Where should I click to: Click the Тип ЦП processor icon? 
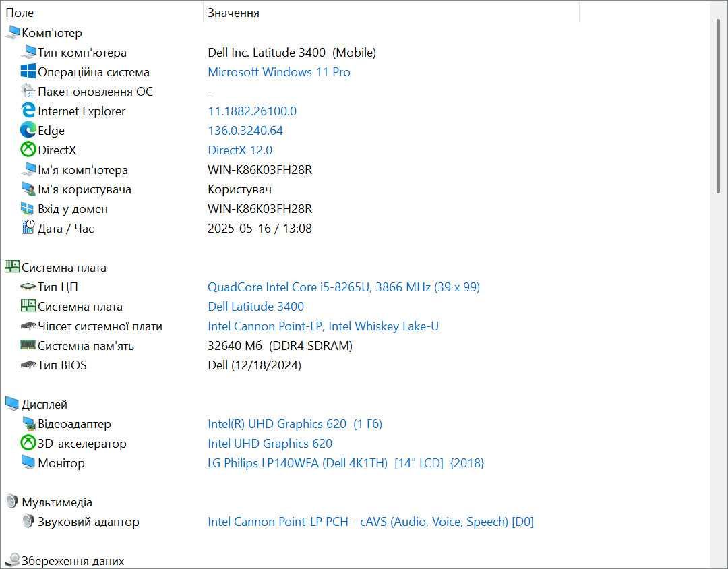[28, 287]
